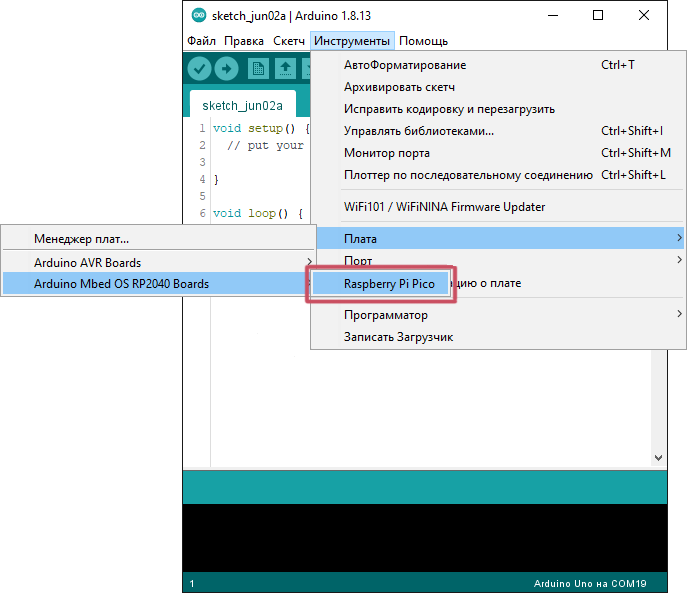Open the Правка menu
The image size is (687, 593).
click(244, 41)
